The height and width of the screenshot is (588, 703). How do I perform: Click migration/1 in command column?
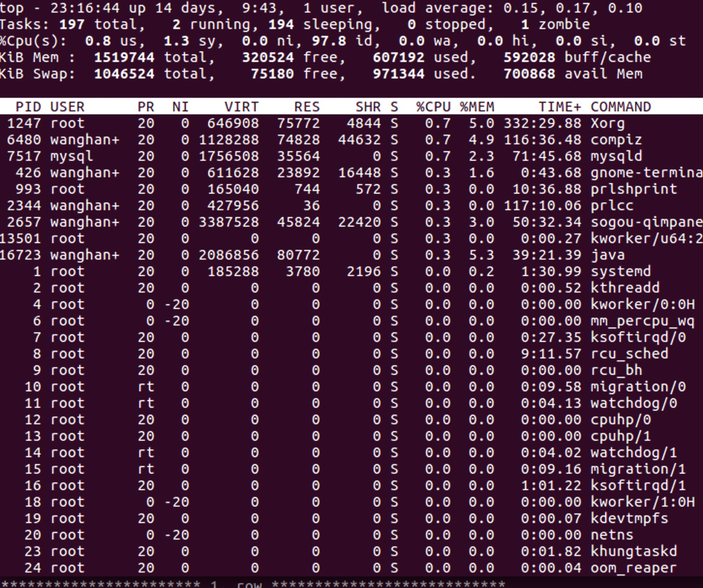638,469
